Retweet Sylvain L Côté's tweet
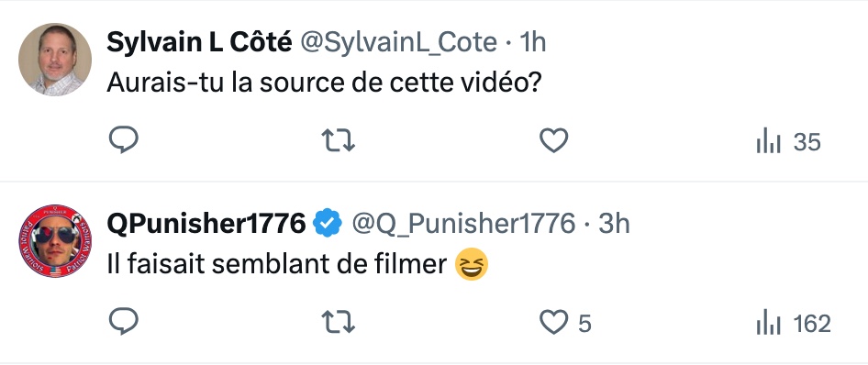 [x=339, y=140]
